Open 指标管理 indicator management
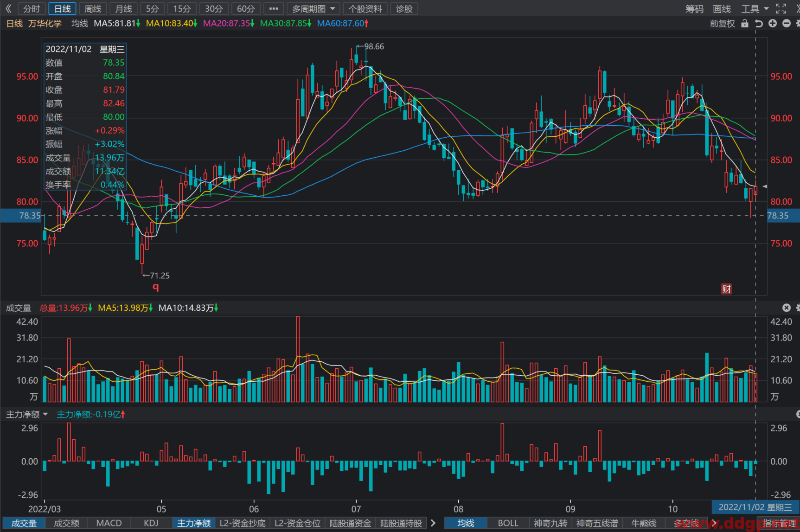800x532 pixels. click(x=779, y=523)
